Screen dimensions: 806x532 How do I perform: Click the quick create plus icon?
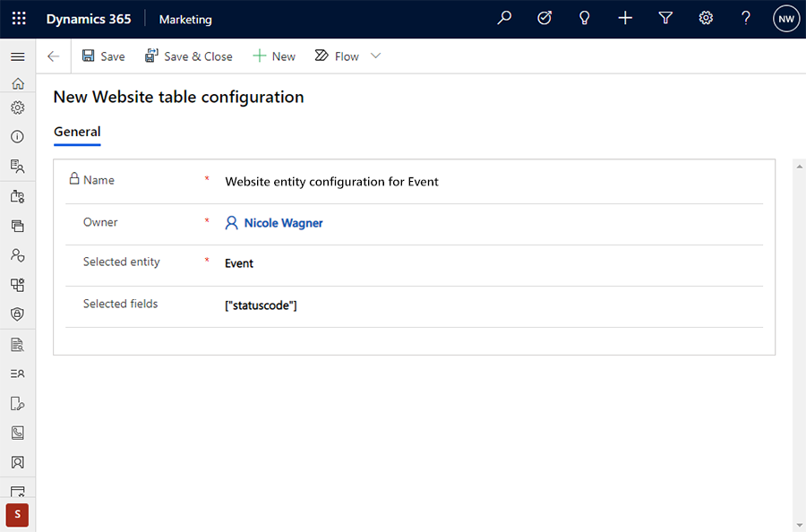click(625, 19)
